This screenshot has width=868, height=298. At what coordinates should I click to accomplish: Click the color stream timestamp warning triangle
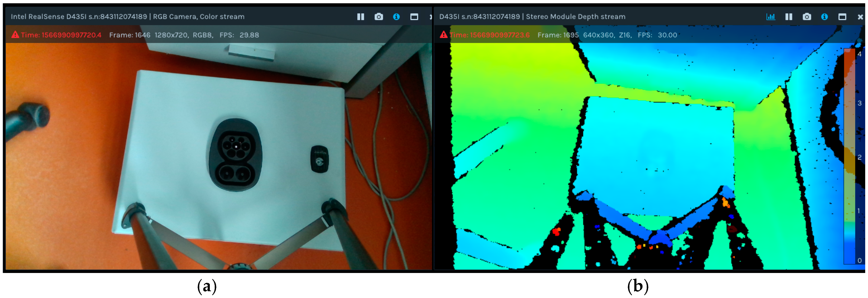15,35
